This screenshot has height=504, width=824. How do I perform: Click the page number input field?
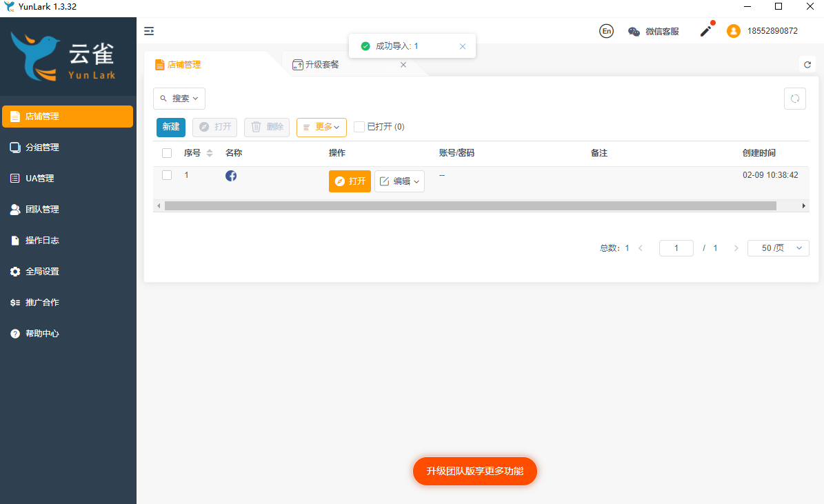tap(676, 248)
